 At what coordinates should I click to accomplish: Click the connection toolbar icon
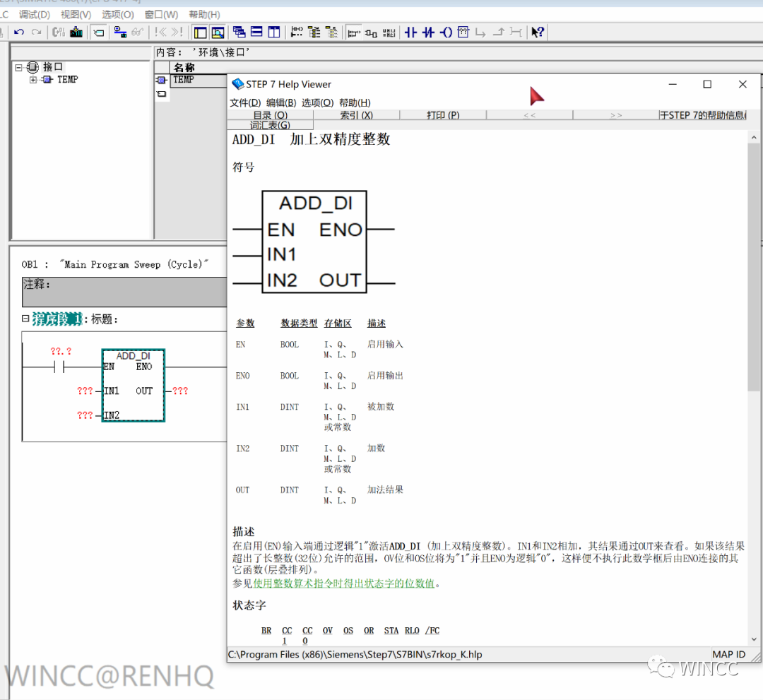[516, 32]
